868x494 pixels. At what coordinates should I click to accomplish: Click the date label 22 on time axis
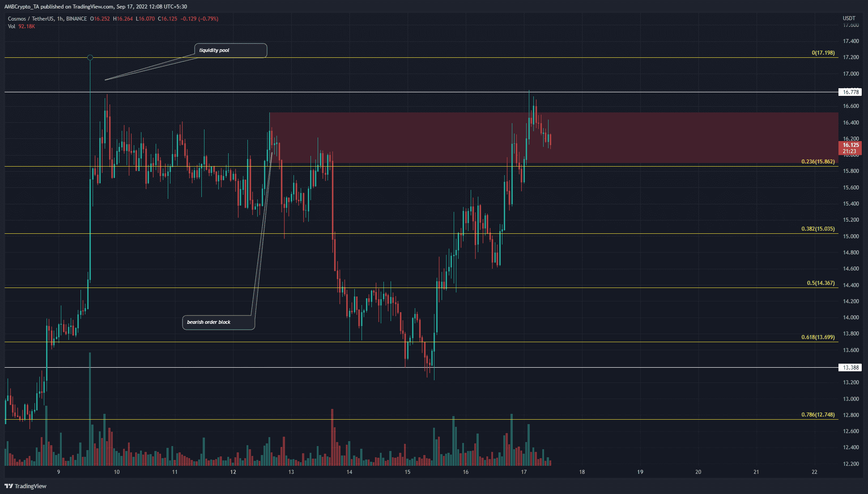coord(815,472)
